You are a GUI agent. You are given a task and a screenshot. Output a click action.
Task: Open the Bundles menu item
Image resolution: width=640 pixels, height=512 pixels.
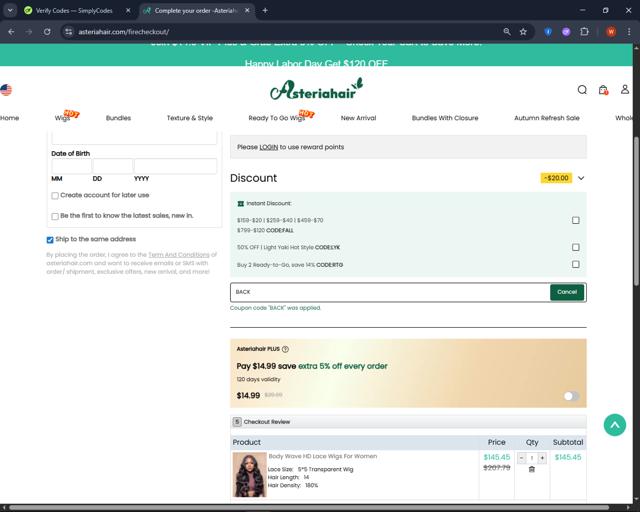click(118, 118)
